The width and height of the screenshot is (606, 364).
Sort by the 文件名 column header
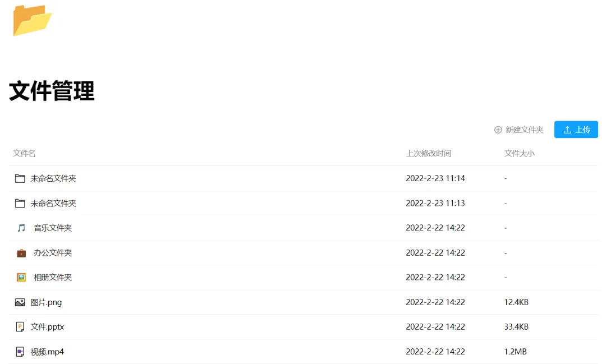pos(24,153)
